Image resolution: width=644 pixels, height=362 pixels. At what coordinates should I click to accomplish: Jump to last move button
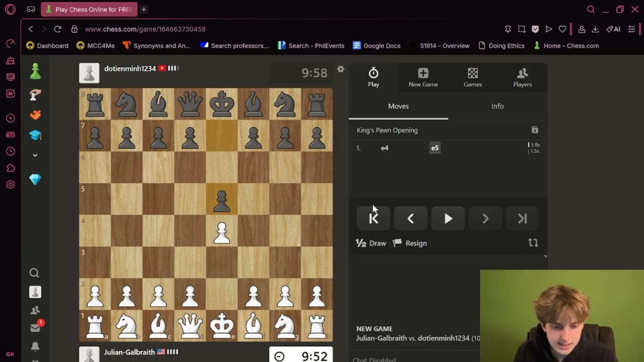point(522,219)
